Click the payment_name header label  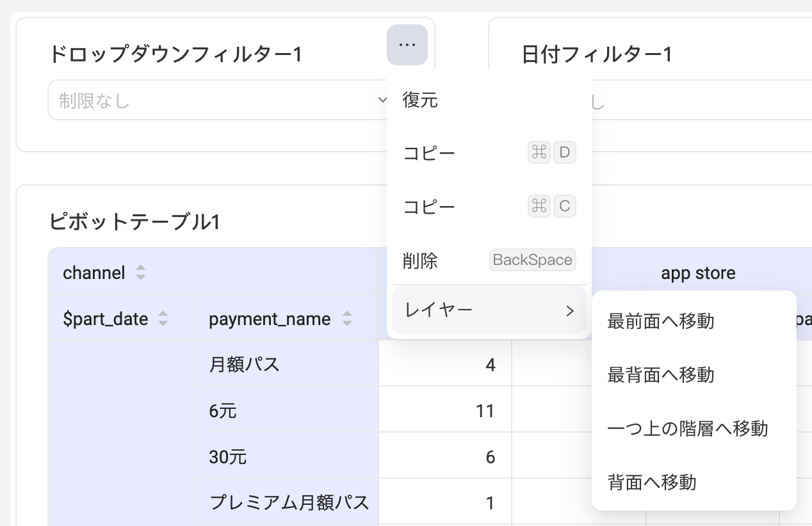[x=270, y=319]
